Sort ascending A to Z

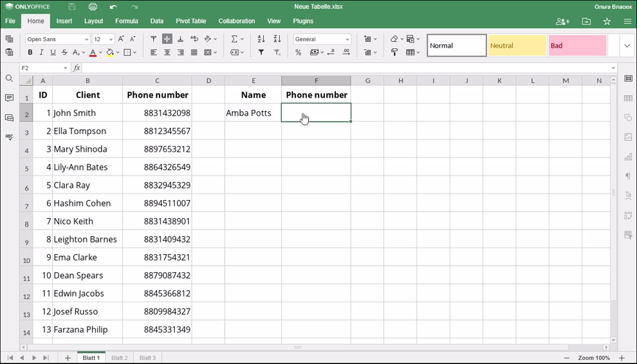tap(261, 39)
